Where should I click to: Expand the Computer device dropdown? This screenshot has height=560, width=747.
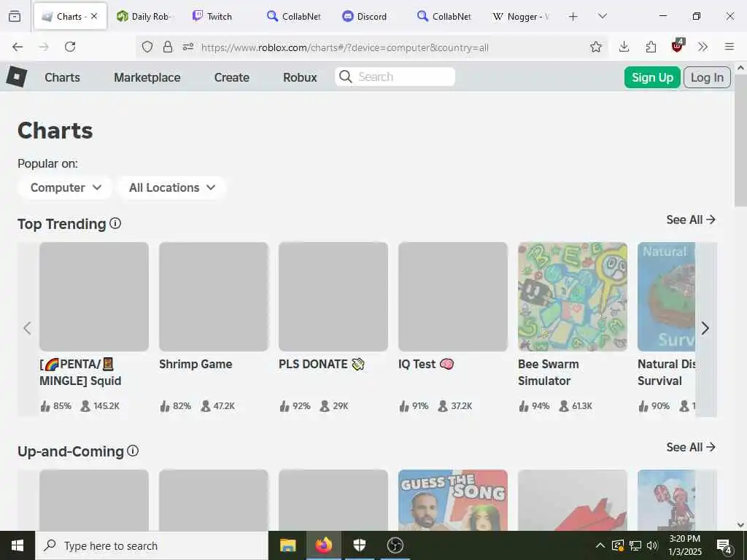pos(65,187)
